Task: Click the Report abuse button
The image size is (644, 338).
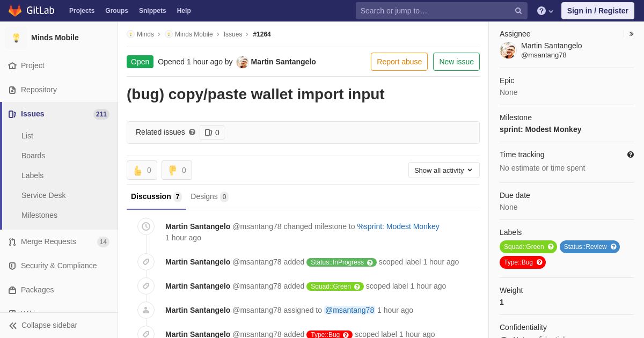Action: click(x=399, y=62)
